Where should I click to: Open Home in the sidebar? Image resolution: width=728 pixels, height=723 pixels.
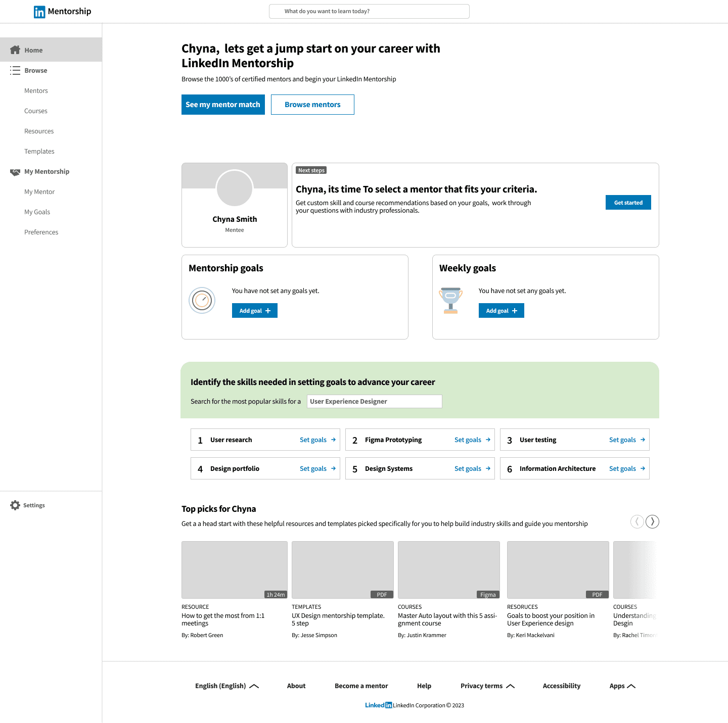click(x=51, y=50)
